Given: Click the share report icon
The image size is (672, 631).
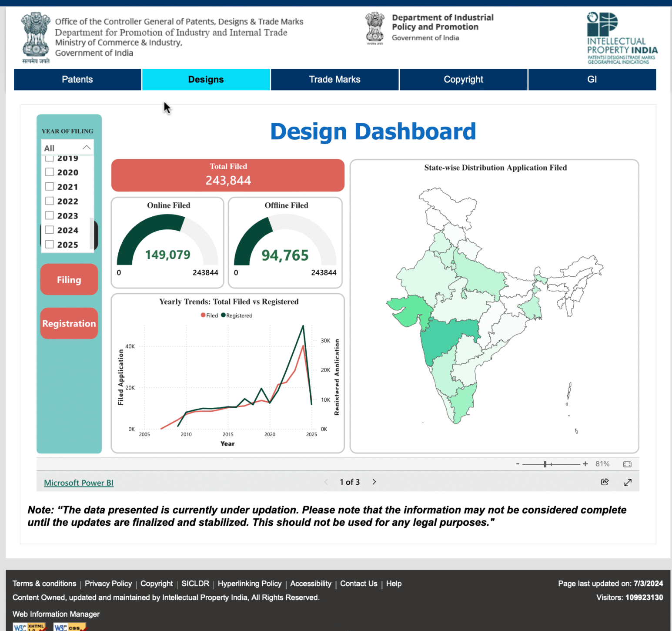Looking at the screenshot, I should [605, 482].
